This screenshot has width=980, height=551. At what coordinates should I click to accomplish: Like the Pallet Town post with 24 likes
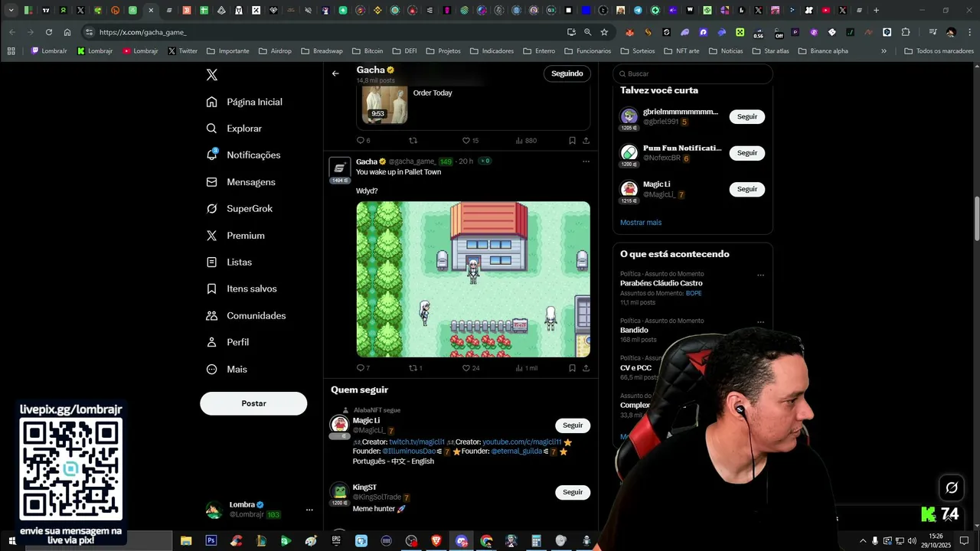tap(471, 368)
